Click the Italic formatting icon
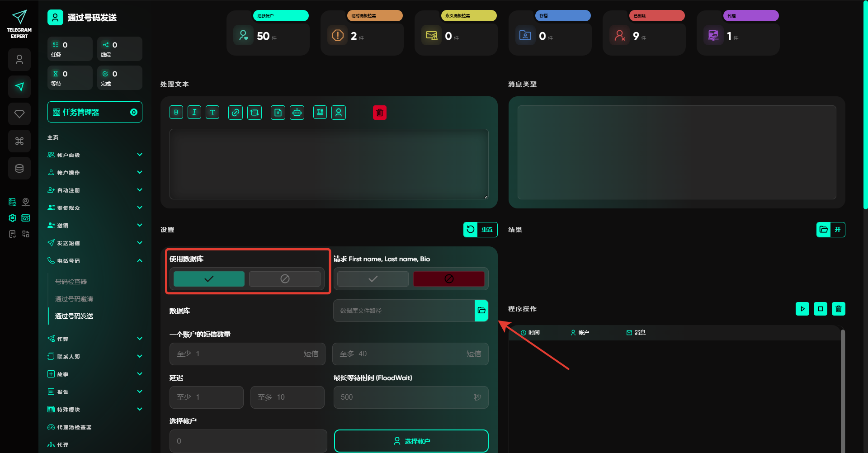868x453 pixels. click(194, 113)
